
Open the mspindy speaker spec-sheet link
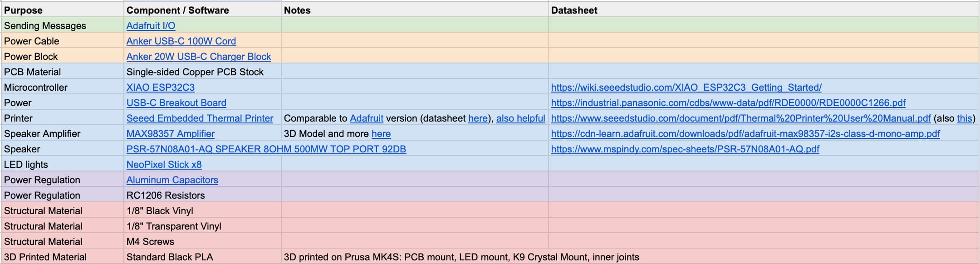coord(685,149)
